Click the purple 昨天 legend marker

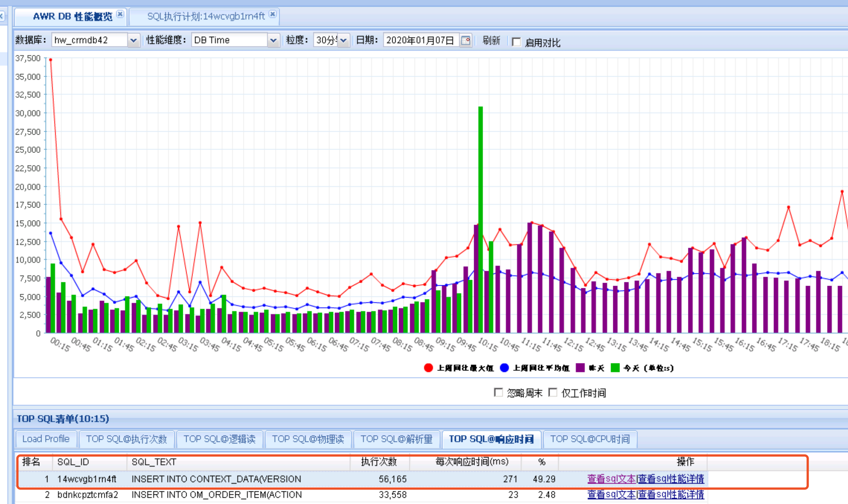(x=580, y=368)
